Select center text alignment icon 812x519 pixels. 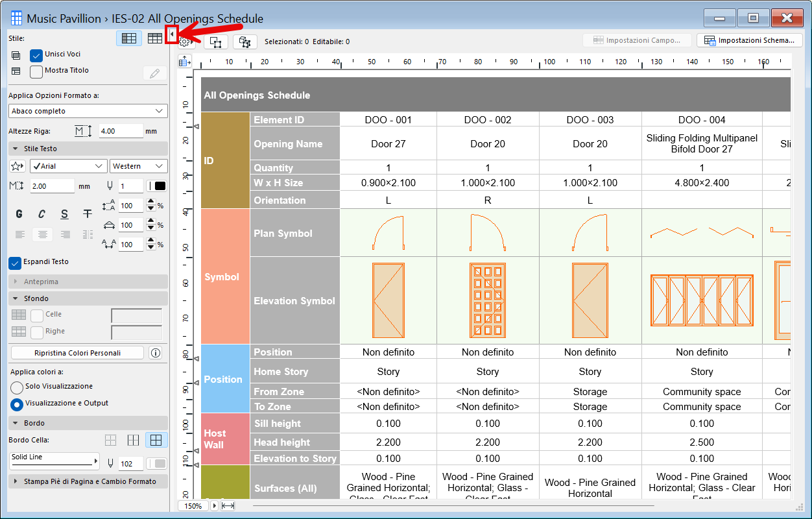pyautogui.click(x=42, y=234)
